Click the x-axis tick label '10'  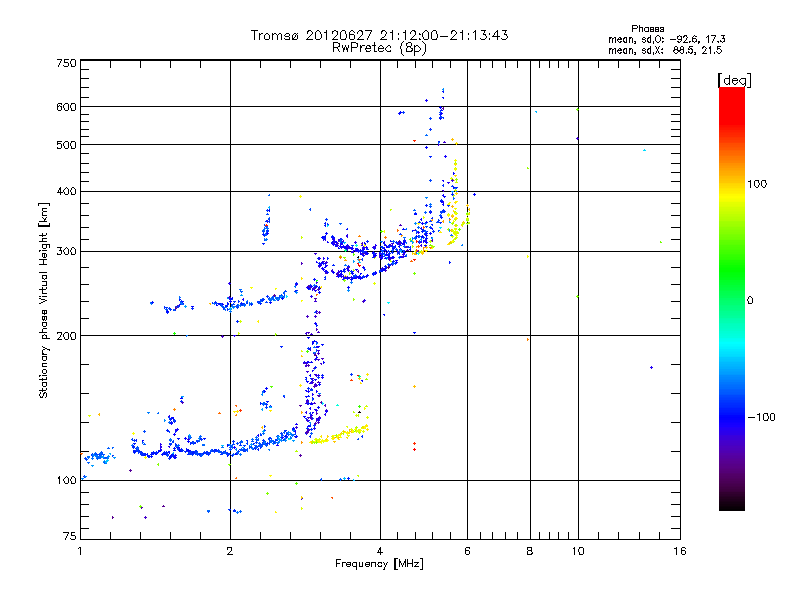click(x=578, y=551)
